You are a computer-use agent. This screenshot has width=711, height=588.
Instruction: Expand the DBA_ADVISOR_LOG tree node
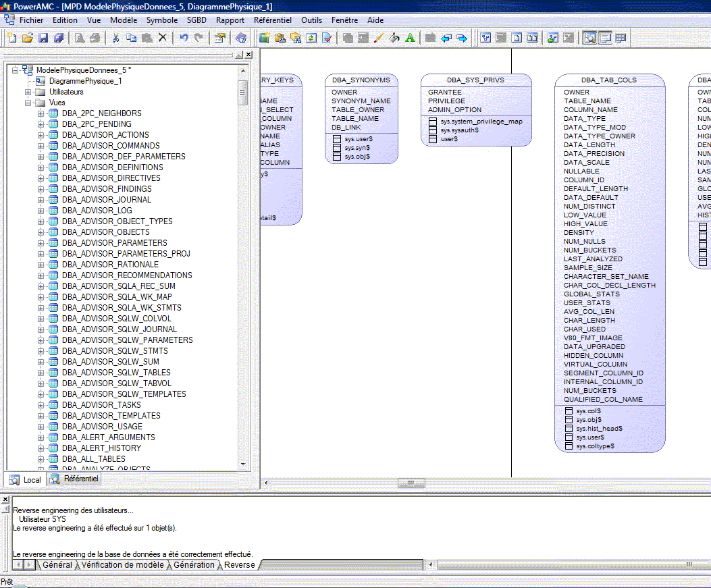(x=41, y=211)
